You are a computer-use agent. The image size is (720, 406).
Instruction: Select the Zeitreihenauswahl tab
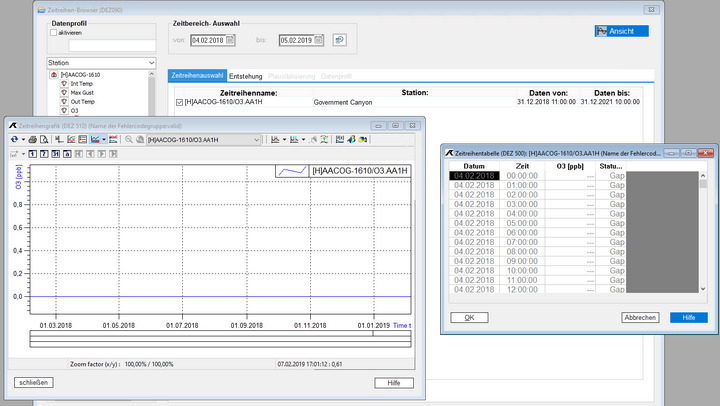(x=197, y=76)
